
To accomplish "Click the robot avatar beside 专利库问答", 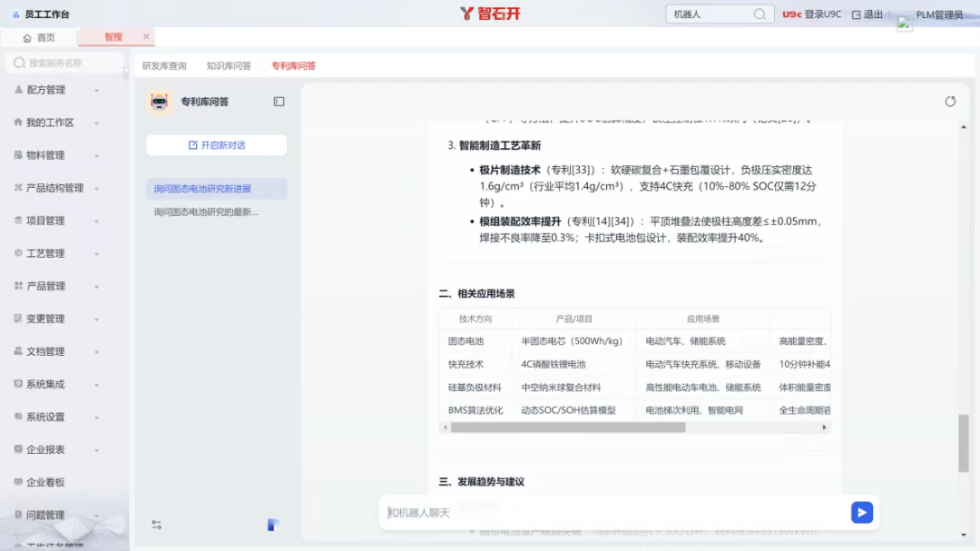I will coord(158,102).
